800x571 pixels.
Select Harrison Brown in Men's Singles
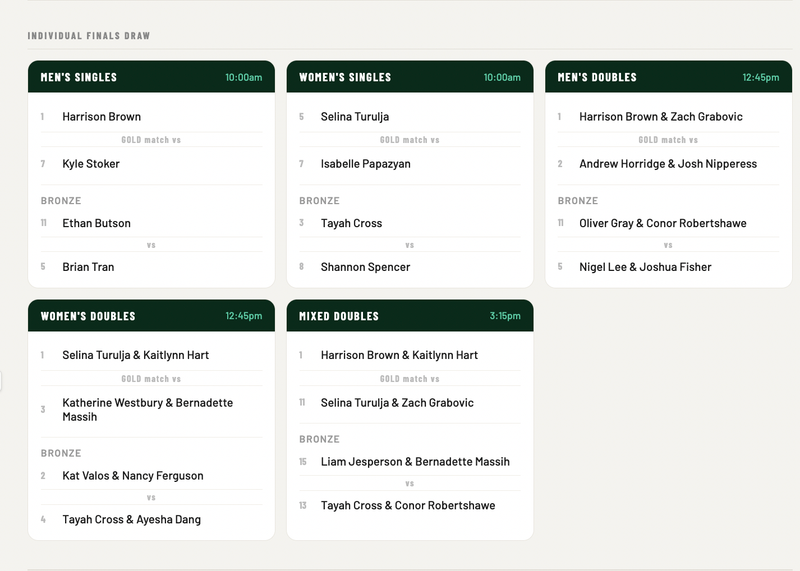(x=102, y=117)
